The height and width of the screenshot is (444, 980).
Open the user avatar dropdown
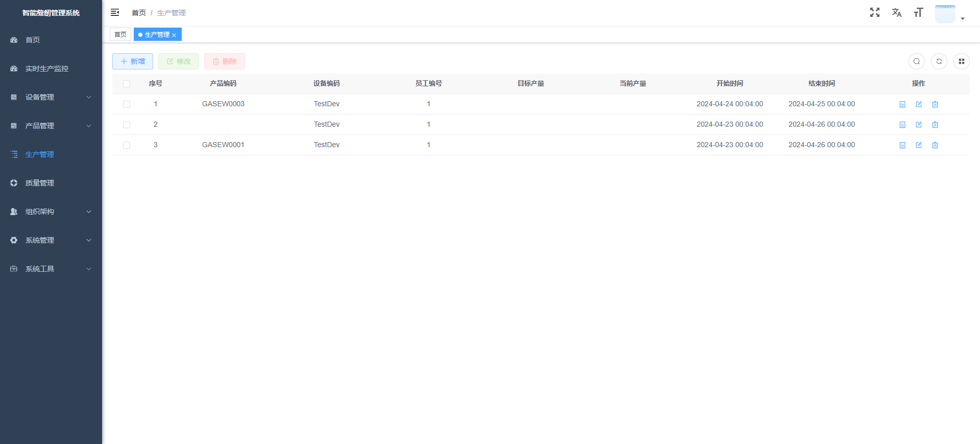point(949,14)
